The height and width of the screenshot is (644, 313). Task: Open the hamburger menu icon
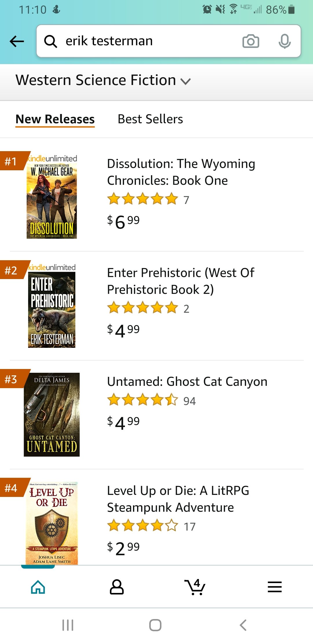[x=274, y=587]
